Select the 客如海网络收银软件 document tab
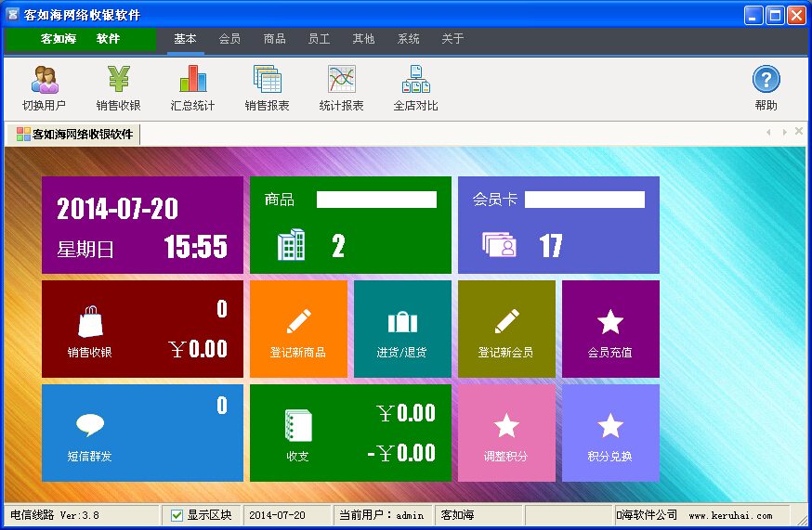 (74, 134)
